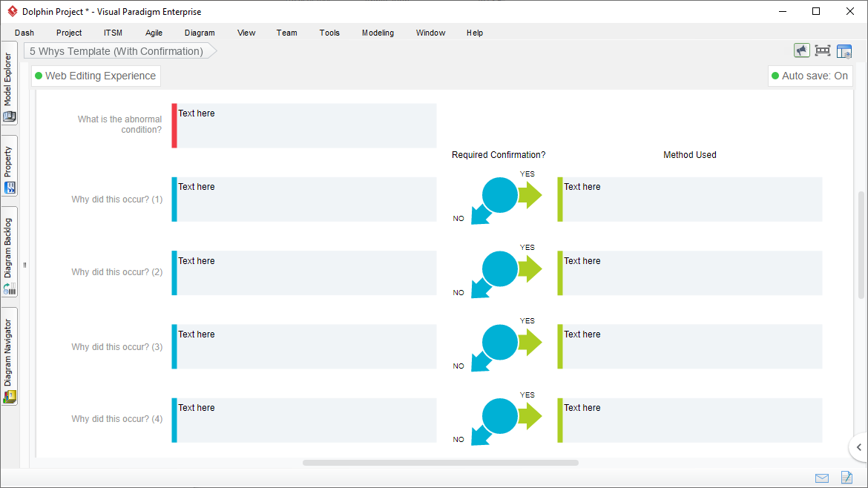This screenshot has height=488, width=868.
Task: Open the Modeling menu
Action: pos(378,33)
